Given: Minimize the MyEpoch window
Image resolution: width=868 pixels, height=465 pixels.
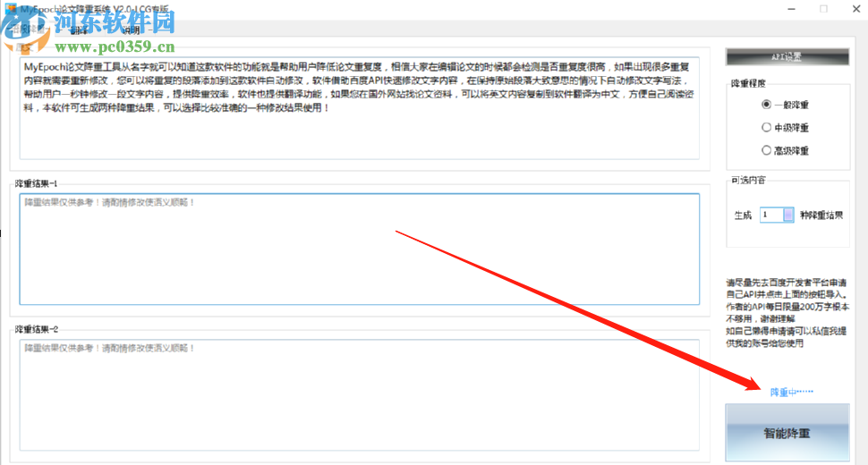Looking at the screenshot, I should (792, 9).
